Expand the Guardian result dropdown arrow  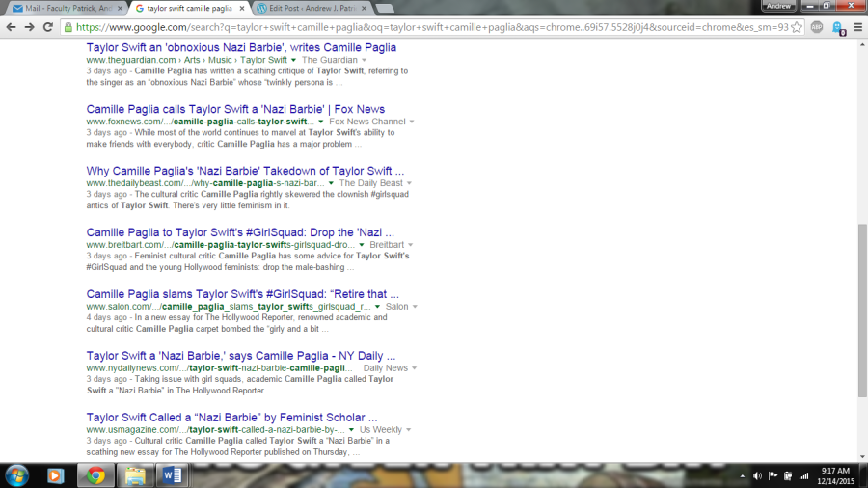[x=293, y=60]
